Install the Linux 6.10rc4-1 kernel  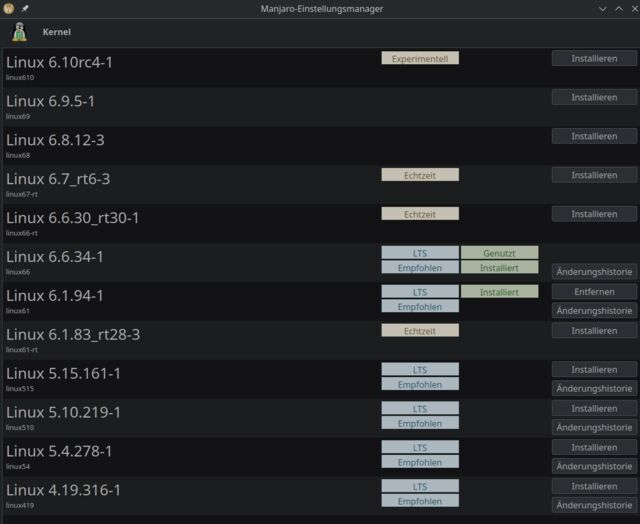[x=594, y=58]
